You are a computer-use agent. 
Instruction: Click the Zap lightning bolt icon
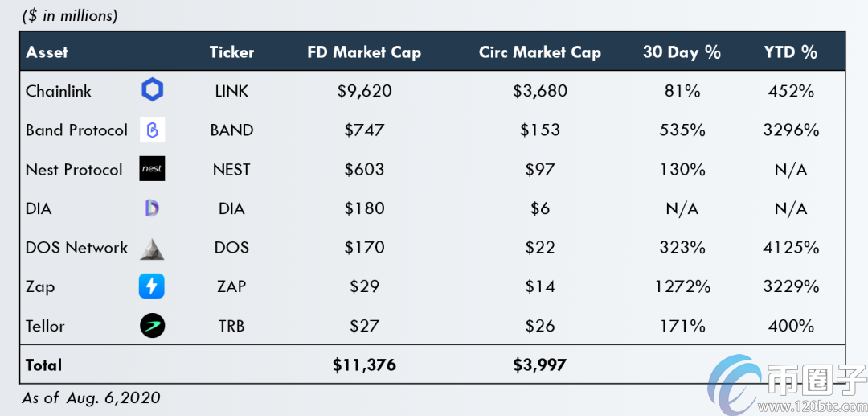[x=152, y=286]
